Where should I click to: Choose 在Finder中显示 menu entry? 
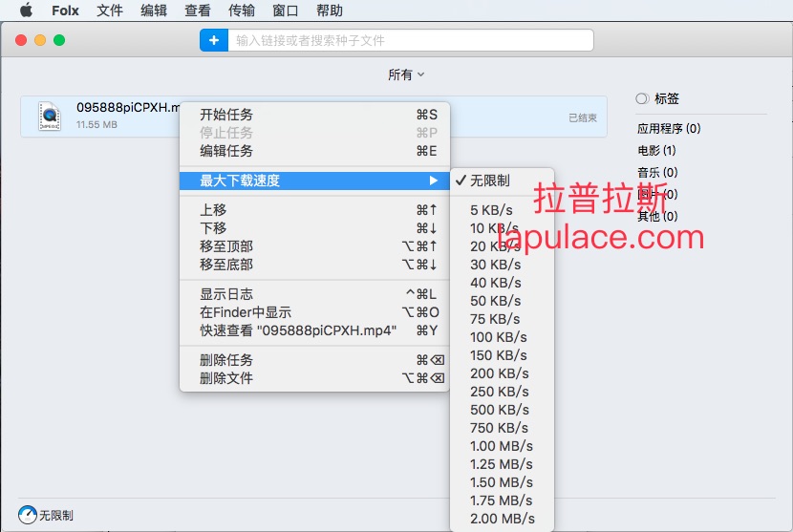click(314, 312)
